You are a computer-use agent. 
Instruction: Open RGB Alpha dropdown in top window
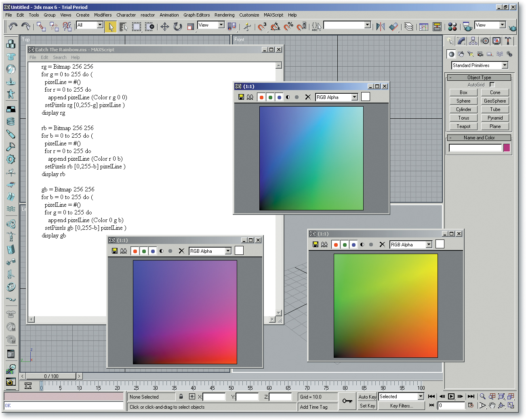pos(354,97)
